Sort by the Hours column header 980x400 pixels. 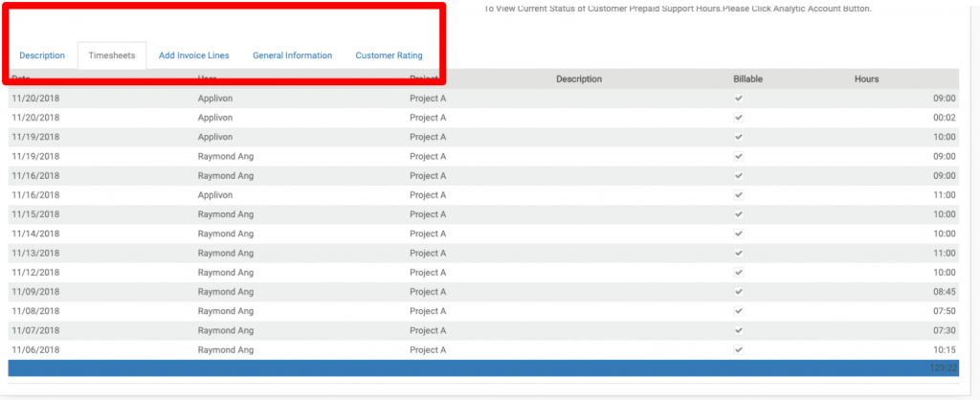coord(866,78)
